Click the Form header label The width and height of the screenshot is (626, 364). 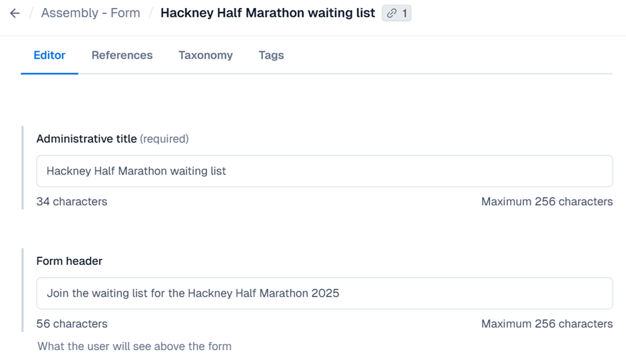pos(69,261)
